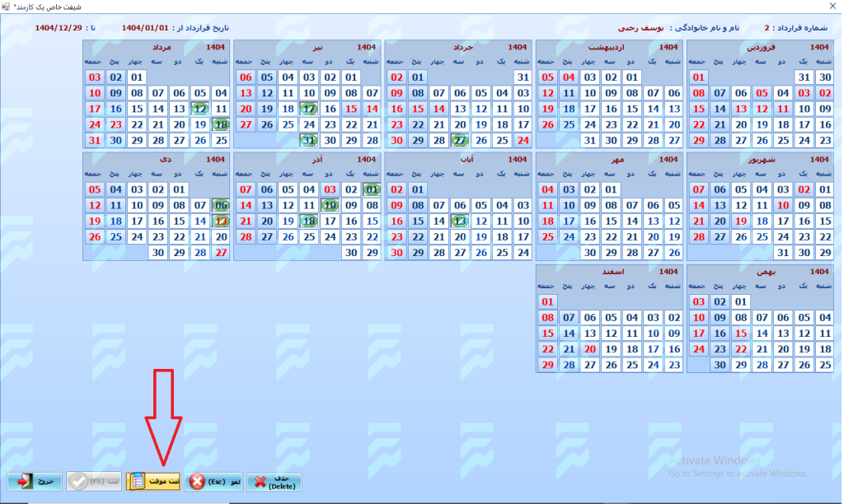Click the red X Delete (حذف) button
Image resolution: width=844 pixels, height=504 pixels.
[x=274, y=482]
